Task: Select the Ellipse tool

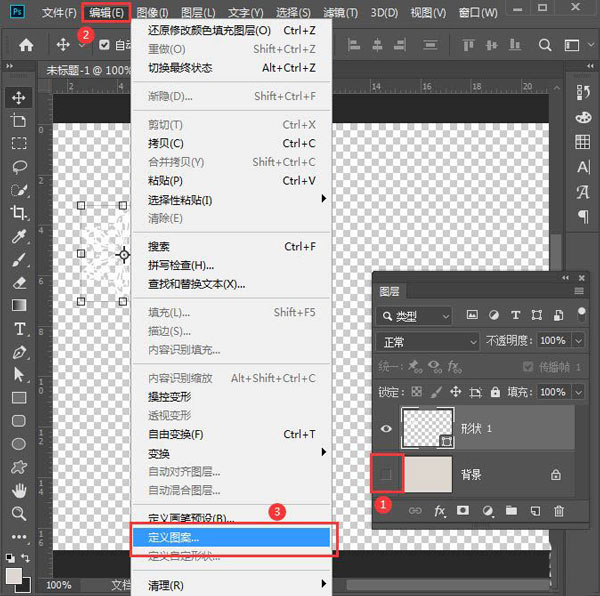Action: (19, 444)
